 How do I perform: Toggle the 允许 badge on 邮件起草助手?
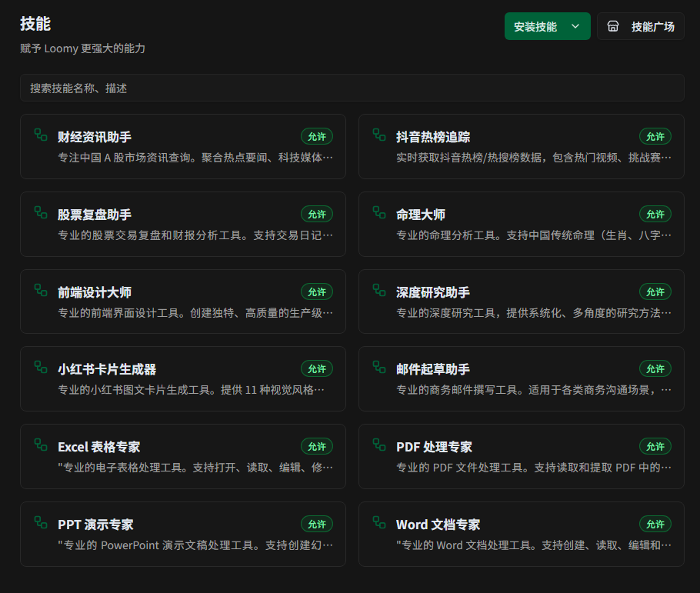point(655,369)
